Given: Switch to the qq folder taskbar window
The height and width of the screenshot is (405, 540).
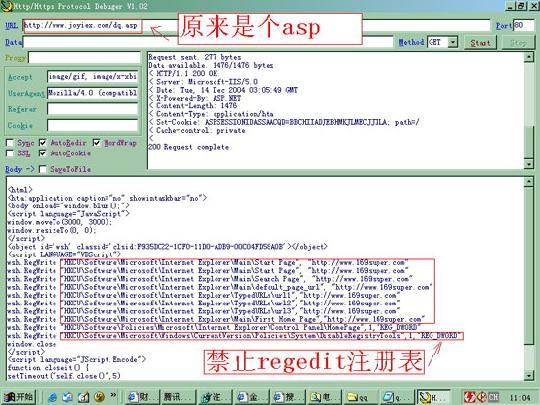Looking at the screenshot, I should (x=361, y=397).
